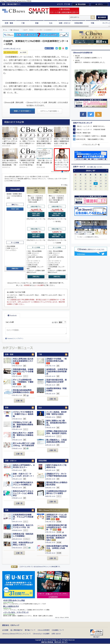This screenshot has height=644, width=110.
Task: Click RSS icon in 新商品情報 category header
Action: [x=66, y=461]
